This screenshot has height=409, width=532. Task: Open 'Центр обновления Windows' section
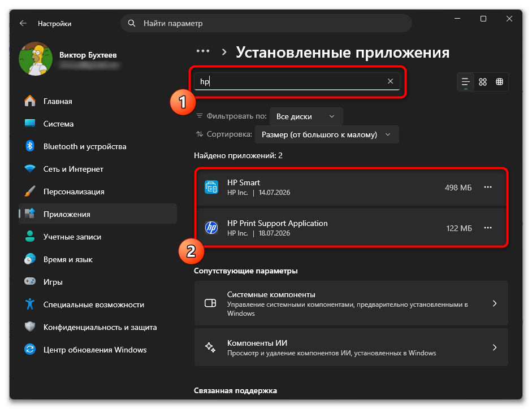coord(98,350)
